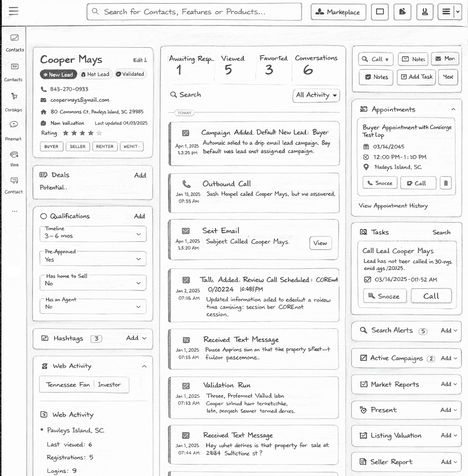Click the Outbound Call phone icon

186,184
